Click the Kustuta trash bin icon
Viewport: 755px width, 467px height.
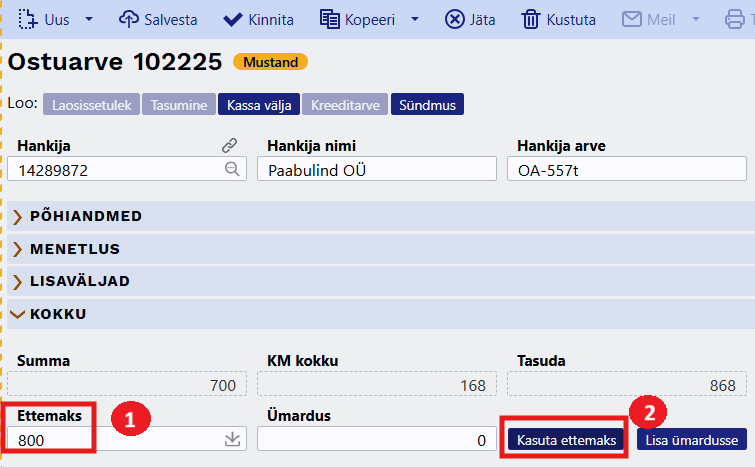(531, 20)
